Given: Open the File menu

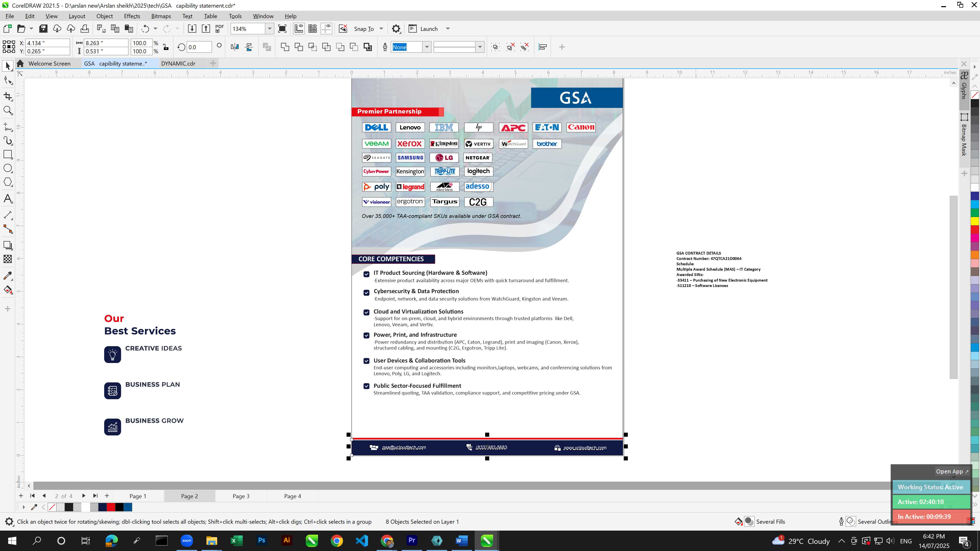Looking at the screenshot, I should [10, 16].
